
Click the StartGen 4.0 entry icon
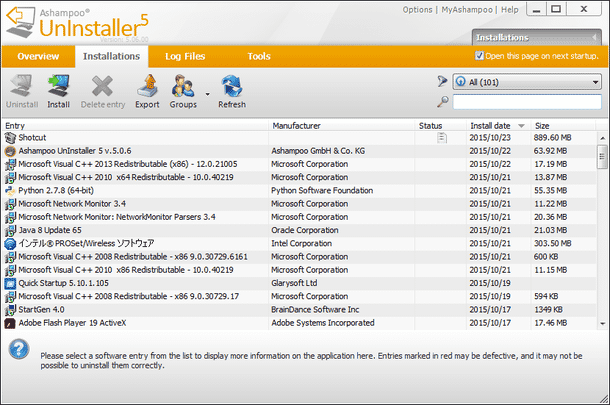point(10,310)
